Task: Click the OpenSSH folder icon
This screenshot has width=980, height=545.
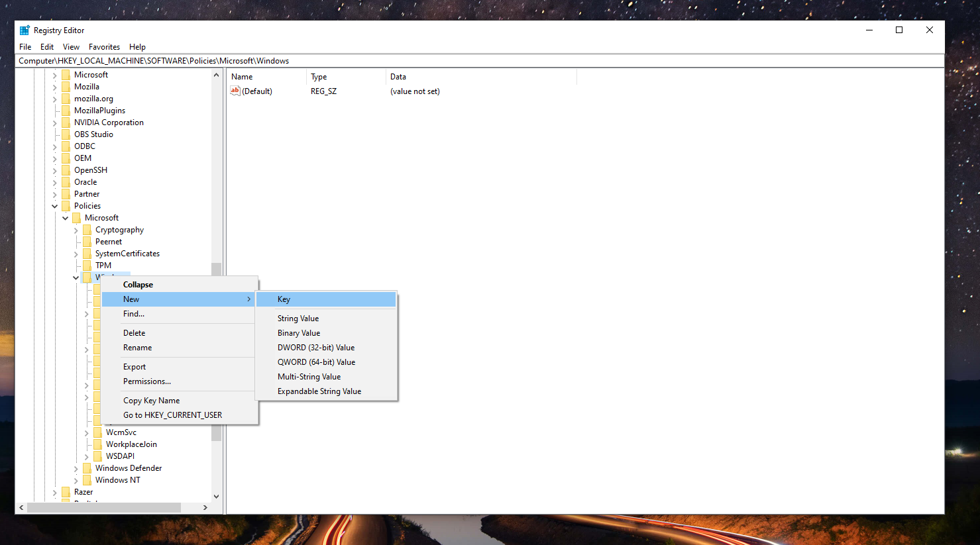Action: (66, 170)
